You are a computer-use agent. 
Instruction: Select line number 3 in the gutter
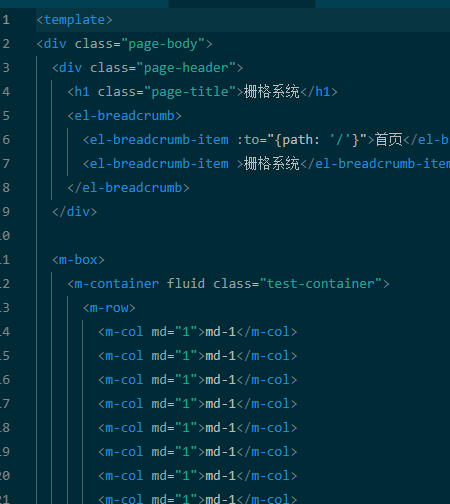[x=6, y=68]
